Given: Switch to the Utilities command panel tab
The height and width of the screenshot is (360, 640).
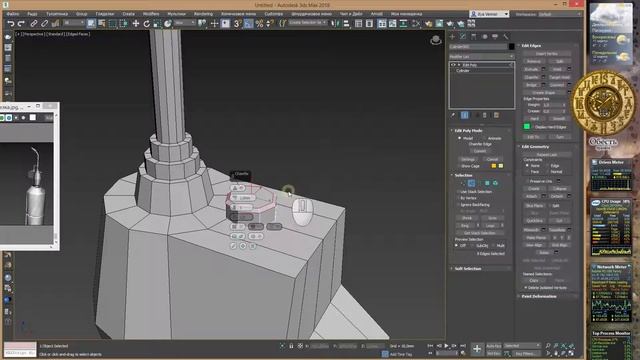Looking at the screenshot, I should tap(506, 37).
